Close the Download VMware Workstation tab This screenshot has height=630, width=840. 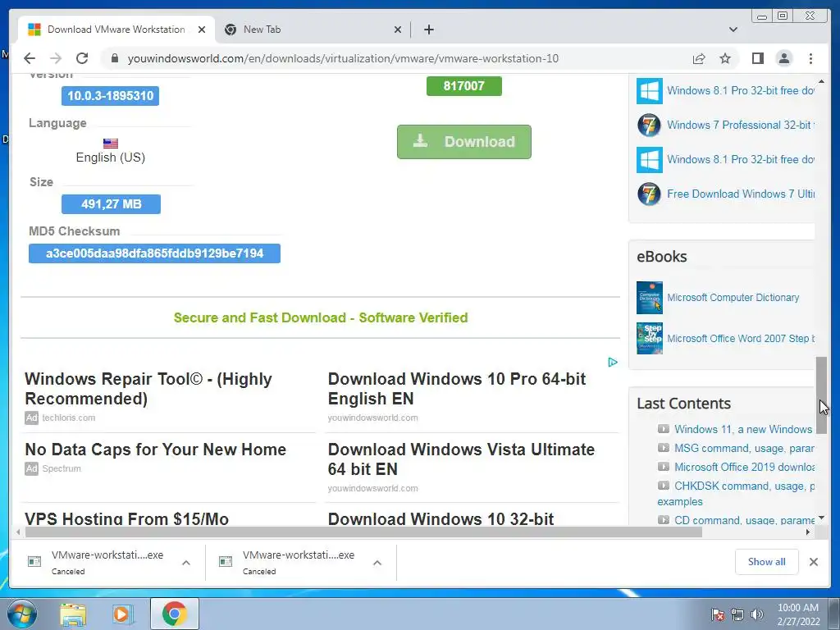click(x=202, y=30)
